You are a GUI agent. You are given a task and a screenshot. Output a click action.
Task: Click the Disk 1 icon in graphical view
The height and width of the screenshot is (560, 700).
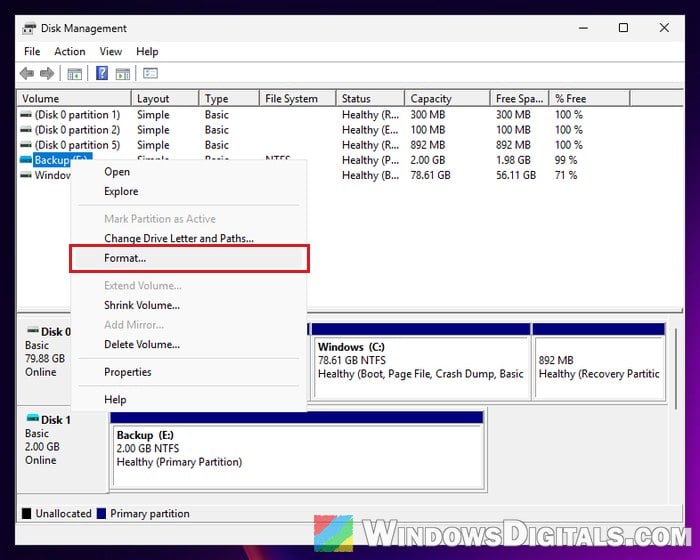[33, 418]
